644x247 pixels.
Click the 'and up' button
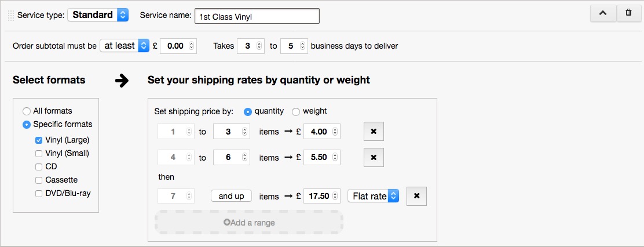231,196
